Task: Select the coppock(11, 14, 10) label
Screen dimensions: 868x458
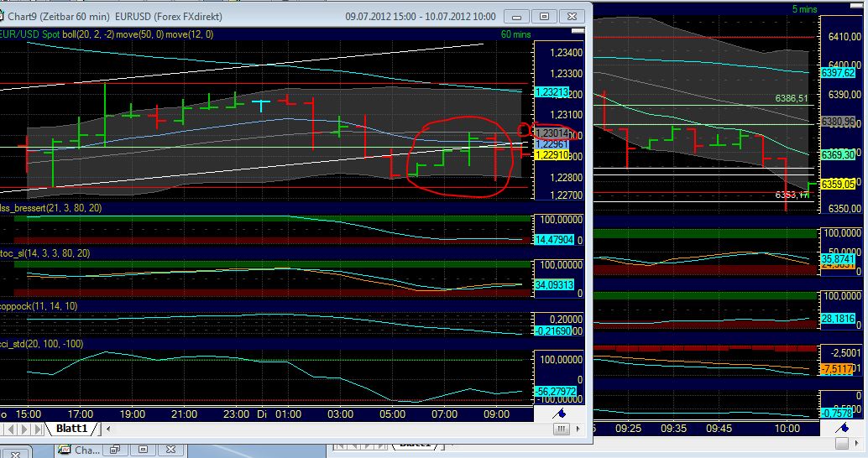Action: point(39,306)
